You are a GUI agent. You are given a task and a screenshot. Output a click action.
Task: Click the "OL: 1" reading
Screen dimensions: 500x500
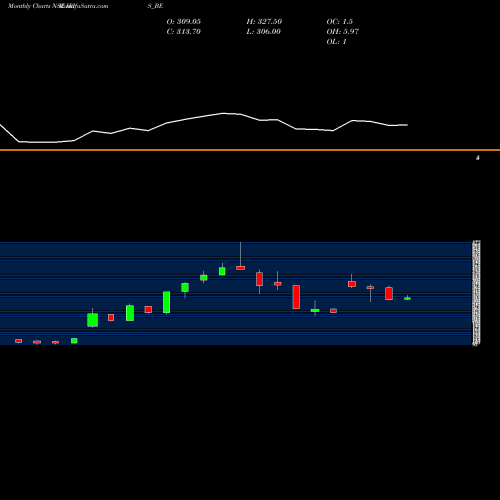(337, 42)
